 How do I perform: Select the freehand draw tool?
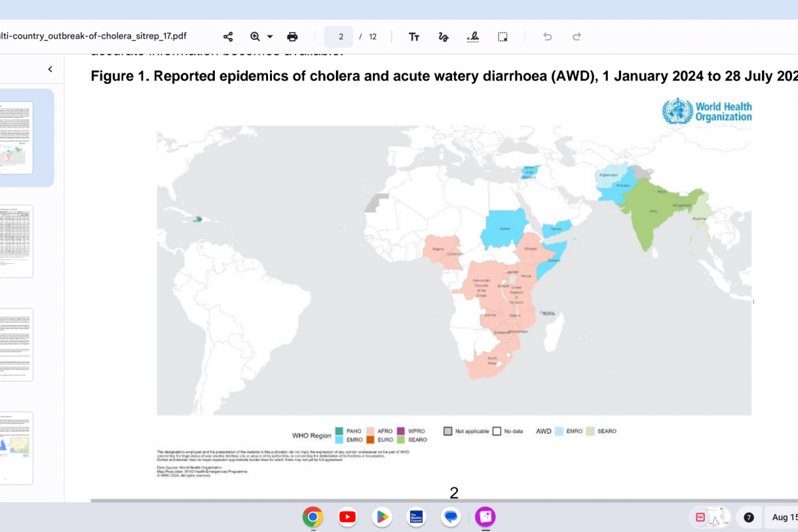click(x=443, y=37)
